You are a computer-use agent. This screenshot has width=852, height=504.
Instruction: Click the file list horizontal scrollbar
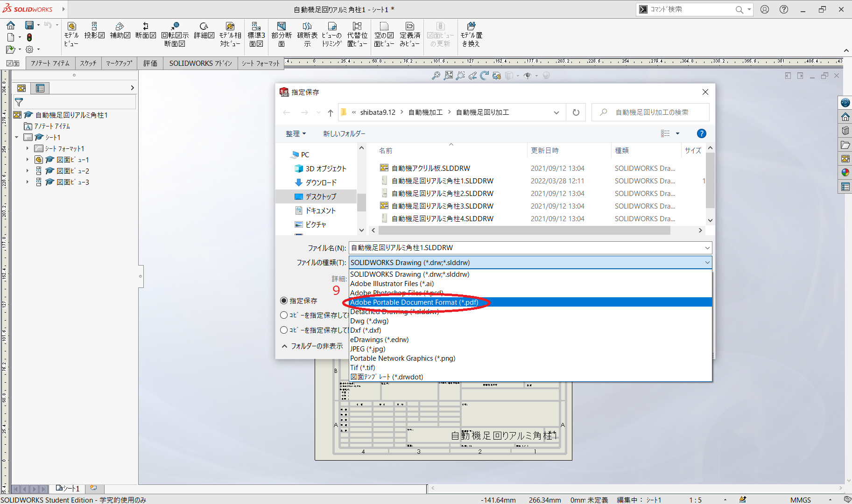(x=524, y=231)
